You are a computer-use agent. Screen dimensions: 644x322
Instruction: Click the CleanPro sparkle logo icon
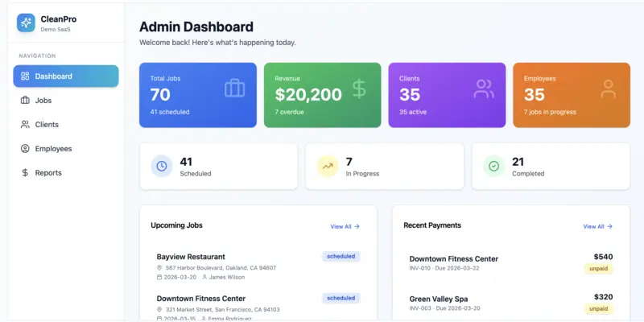click(27, 23)
